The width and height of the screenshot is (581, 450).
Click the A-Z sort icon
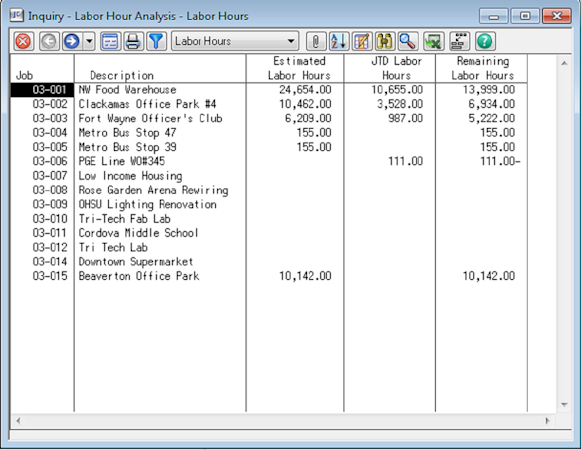[339, 41]
